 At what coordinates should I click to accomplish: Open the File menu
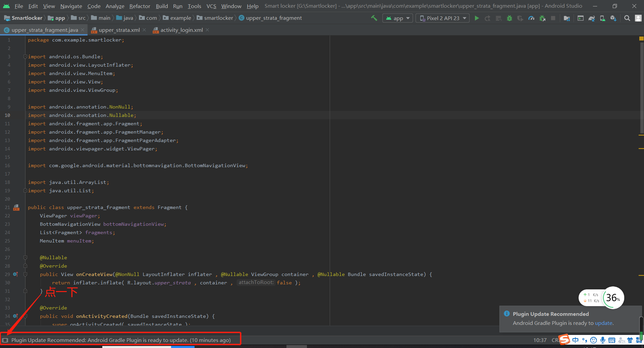[x=19, y=6]
